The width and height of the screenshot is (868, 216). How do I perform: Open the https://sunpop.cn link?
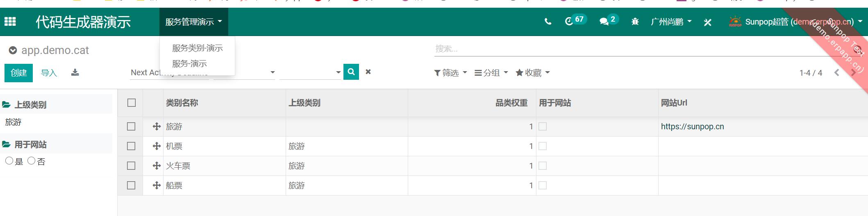point(692,126)
